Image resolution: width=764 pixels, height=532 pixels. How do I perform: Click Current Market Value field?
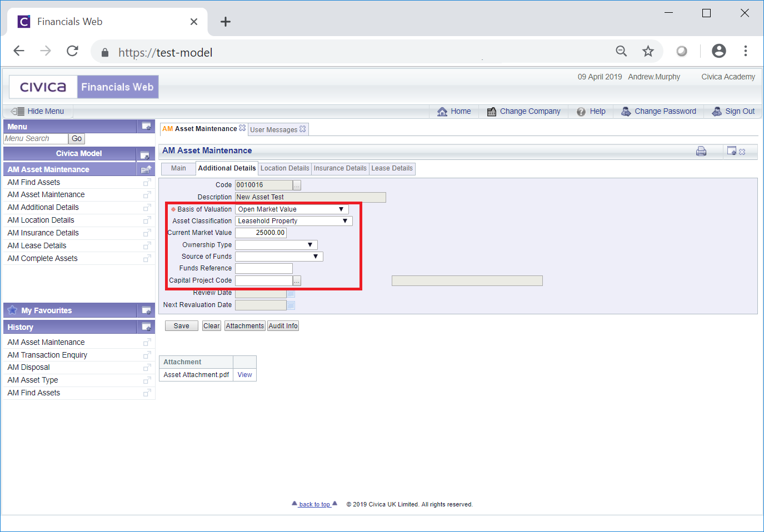[261, 233]
